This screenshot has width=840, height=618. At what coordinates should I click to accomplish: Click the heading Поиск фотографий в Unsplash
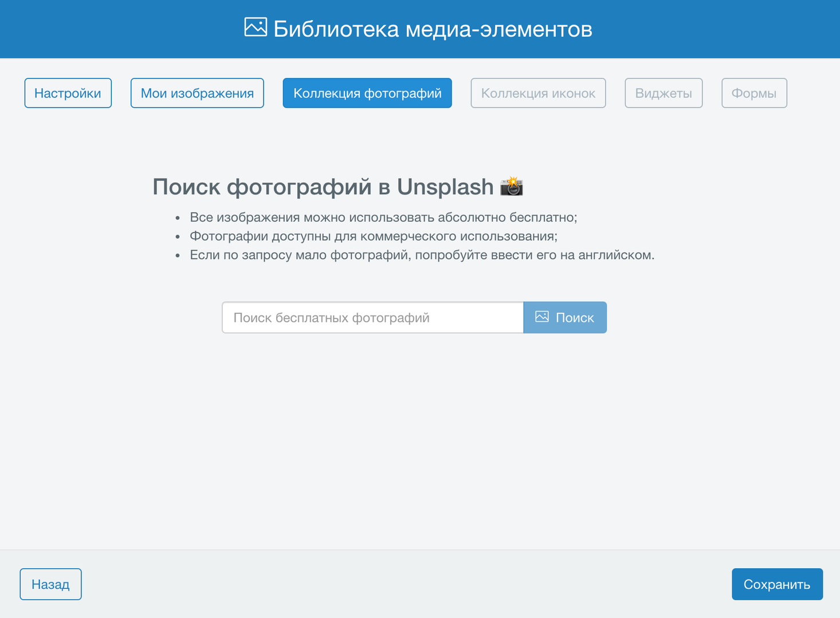click(x=323, y=187)
